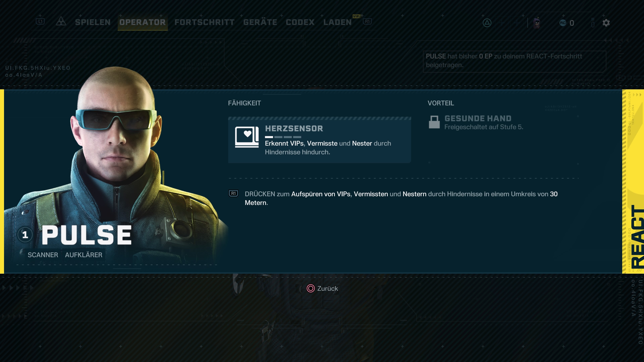
Task: Click the Herzsensor level progress bar
Action: 283,137
